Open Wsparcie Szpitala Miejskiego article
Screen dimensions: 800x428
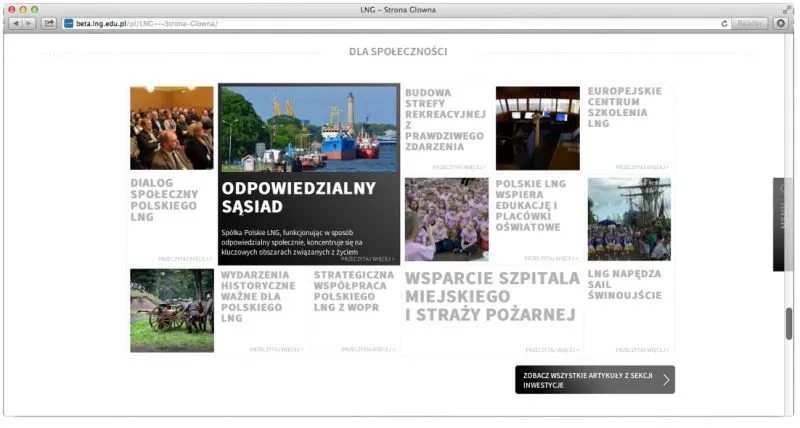click(x=491, y=296)
